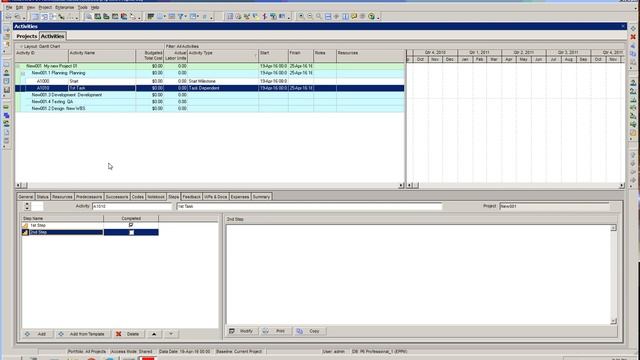
Task: Click the Modify button
Action: coord(242,331)
